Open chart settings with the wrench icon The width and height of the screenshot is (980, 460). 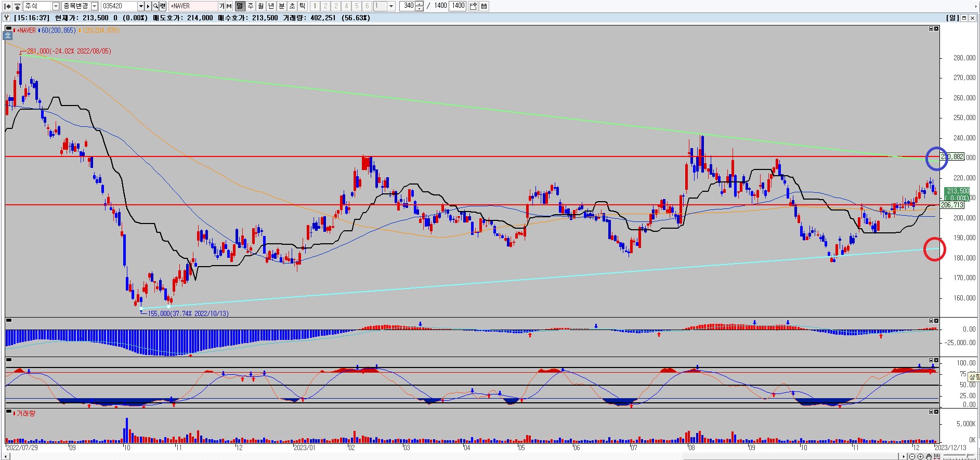point(6,18)
